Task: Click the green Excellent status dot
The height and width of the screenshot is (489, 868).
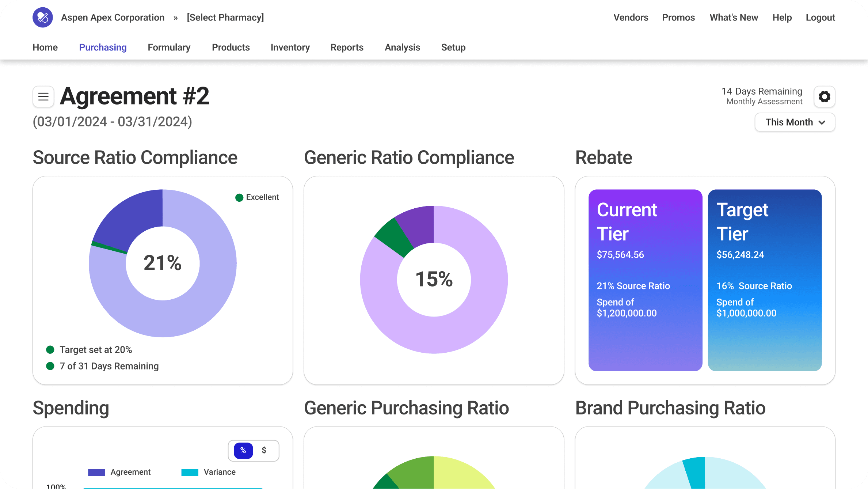Action: pyautogui.click(x=239, y=198)
